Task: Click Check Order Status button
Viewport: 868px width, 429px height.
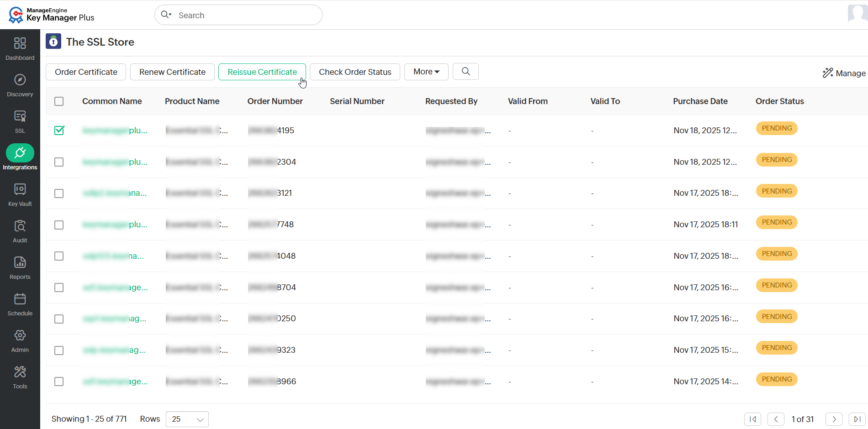Action: click(355, 72)
